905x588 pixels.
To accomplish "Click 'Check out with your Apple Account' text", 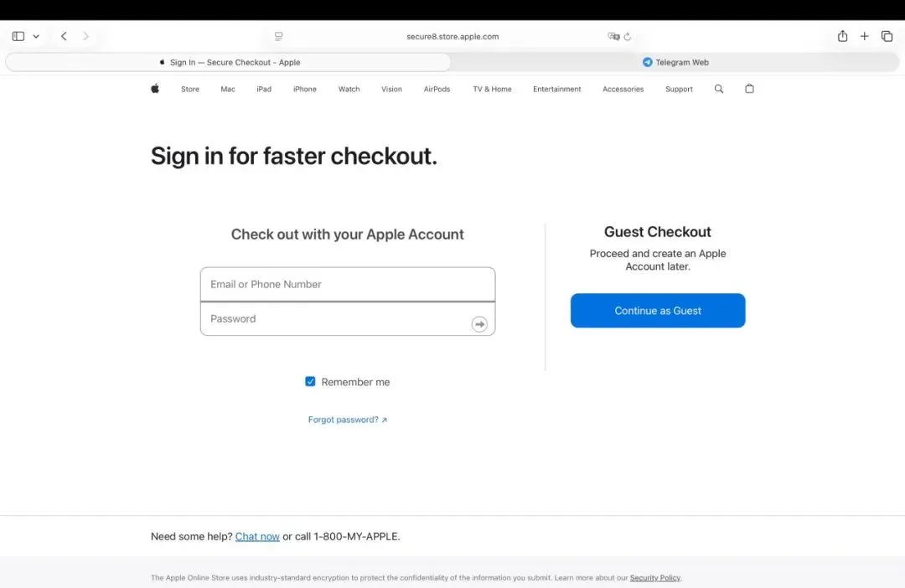I will [348, 235].
